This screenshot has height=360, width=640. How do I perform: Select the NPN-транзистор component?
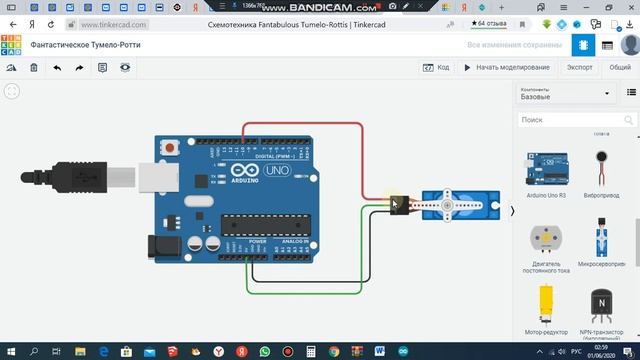[x=601, y=313]
